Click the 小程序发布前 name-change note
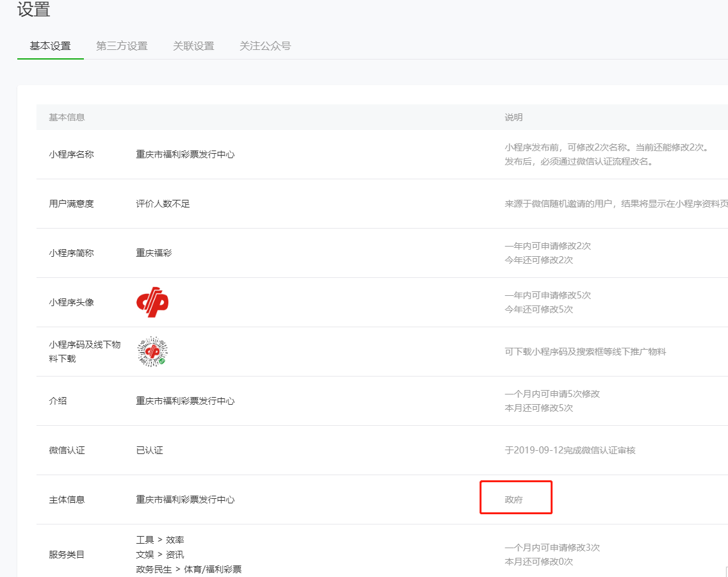The image size is (728, 577). 608,154
